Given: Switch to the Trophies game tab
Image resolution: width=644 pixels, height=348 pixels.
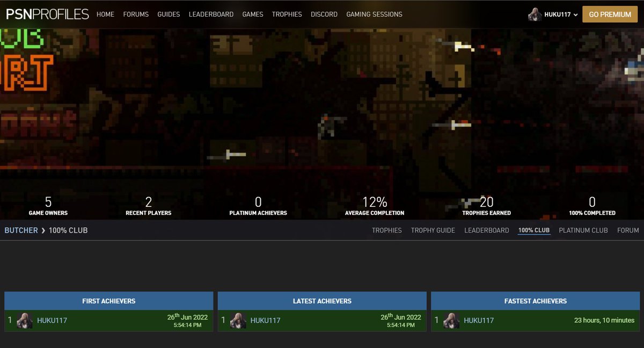Looking at the screenshot, I should pyautogui.click(x=387, y=230).
